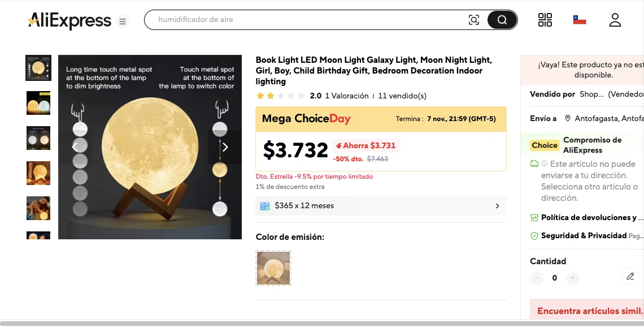
Task: Open image search camera icon
Action: [474, 20]
